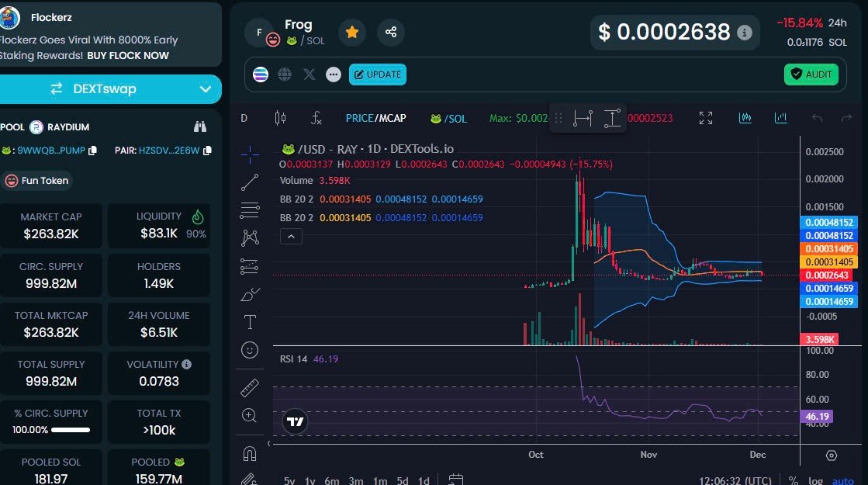Activate the chart zoom-in tool

coord(250,415)
